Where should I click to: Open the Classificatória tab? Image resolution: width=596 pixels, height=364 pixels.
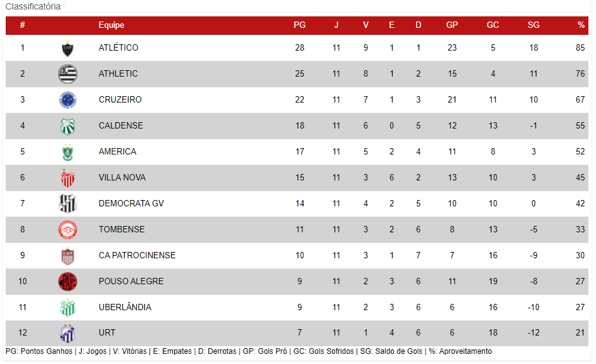click(x=33, y=6)
